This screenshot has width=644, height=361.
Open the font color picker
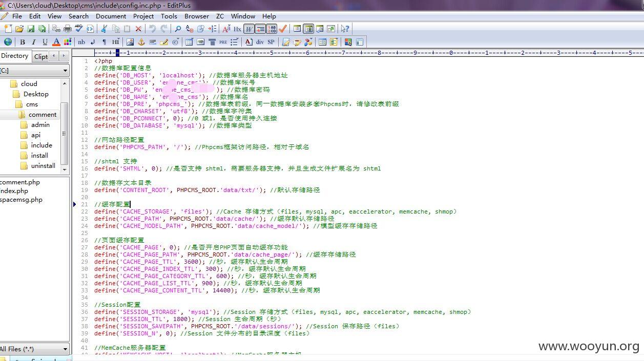pos(56,42)
